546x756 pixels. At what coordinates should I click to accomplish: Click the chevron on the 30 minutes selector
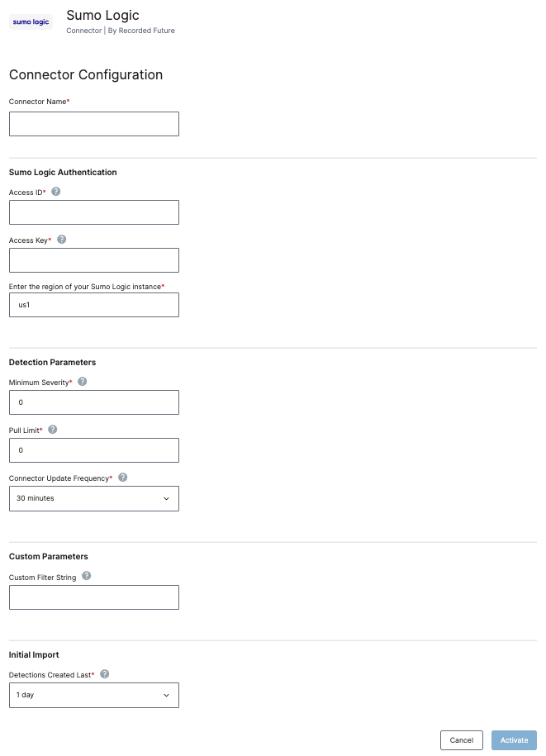pyautogui.click(x=166, y=498)
